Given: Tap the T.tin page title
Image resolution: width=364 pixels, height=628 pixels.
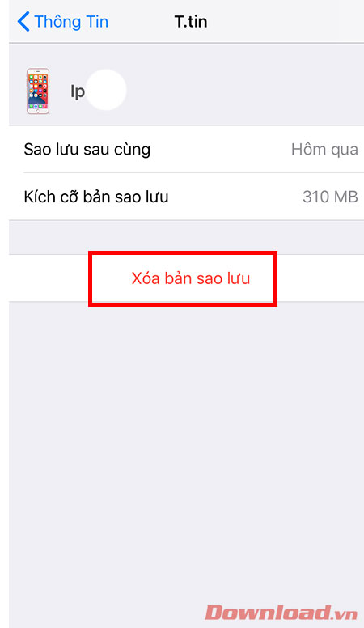Looking at the screenshot, I should [x=191, y=21].
